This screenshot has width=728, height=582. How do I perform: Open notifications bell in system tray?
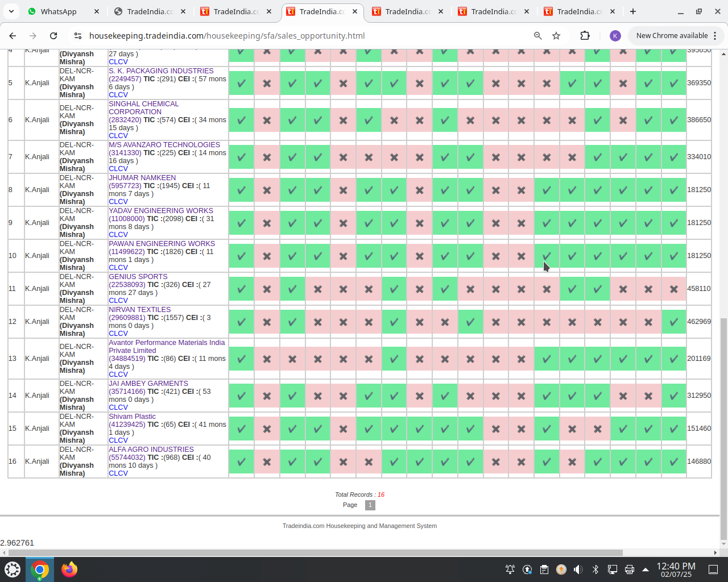click(510, 569)
